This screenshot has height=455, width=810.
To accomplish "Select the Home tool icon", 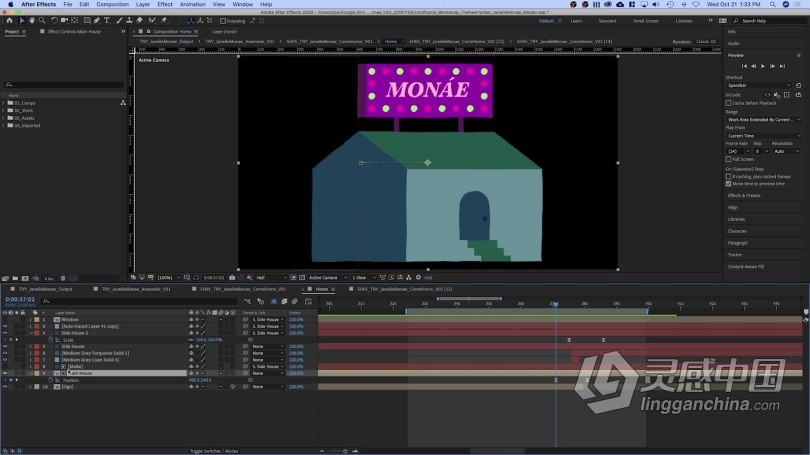I will pyautogui.click(x=9, y=21).
